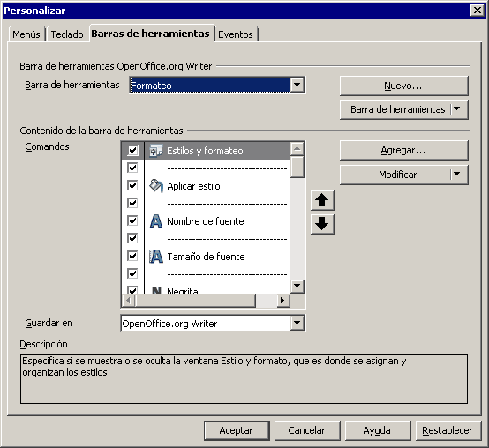The image size is (489, 448).
Task: Click the horizontal scroll-right arrow of commands list
Action: [283, 301]
